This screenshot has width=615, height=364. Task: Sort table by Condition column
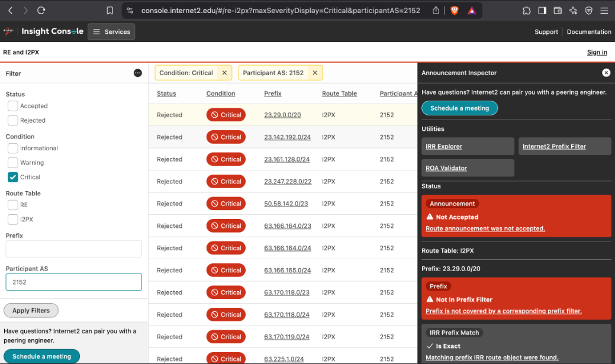click(x=221, y=94)
